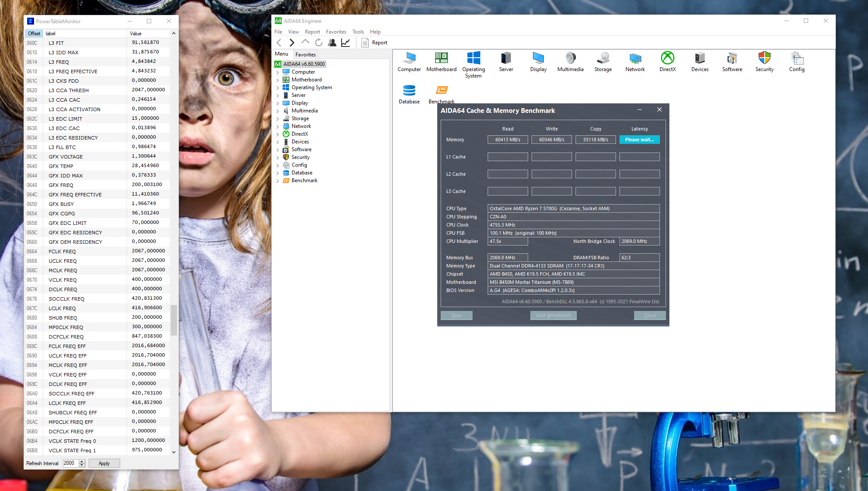This screenshot has width=868, height=491.
Task: Click the graph chart toolbar icon
Action: (345, 42)
